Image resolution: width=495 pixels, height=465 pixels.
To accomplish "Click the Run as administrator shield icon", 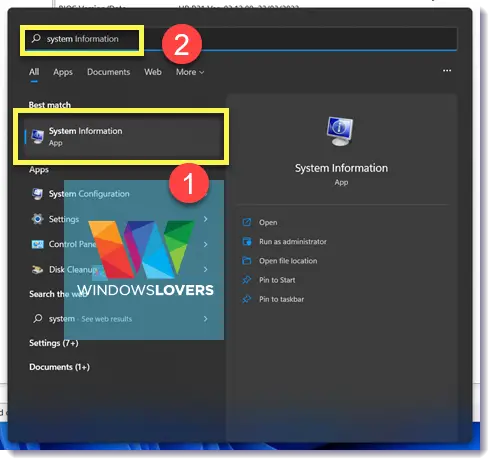I will coord(247,242).
